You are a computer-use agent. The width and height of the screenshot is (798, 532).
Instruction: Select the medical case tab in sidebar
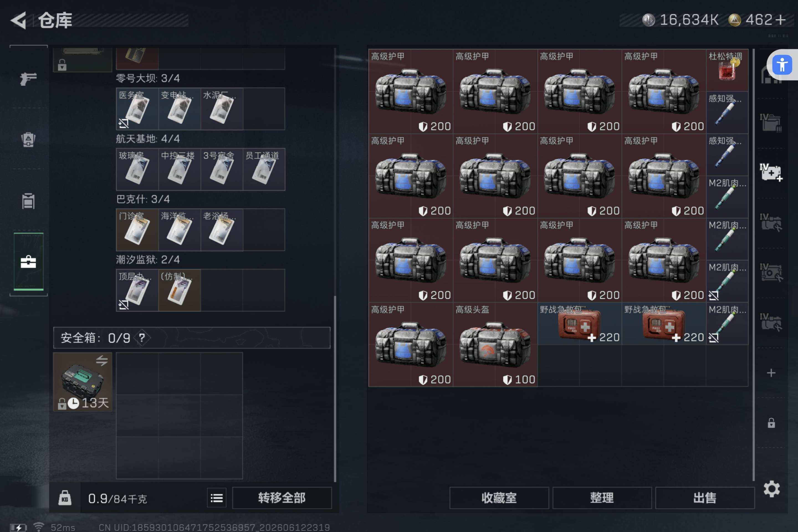[x=28, y=262]
